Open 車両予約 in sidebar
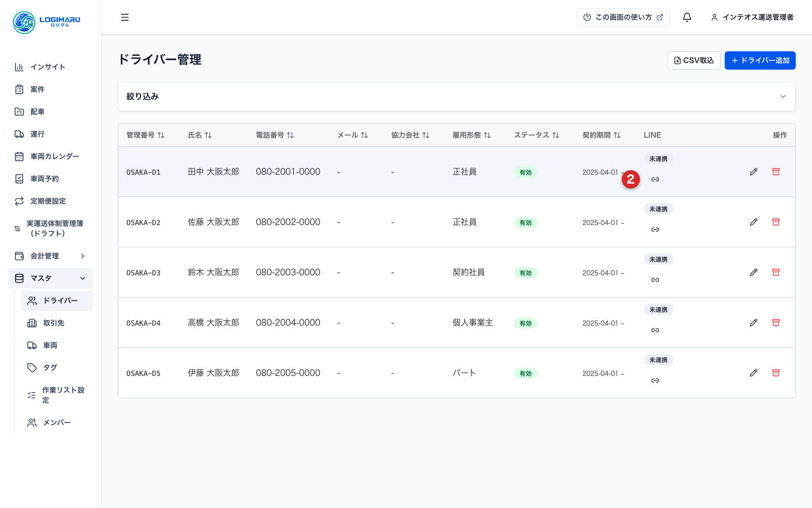This screenshot has height=508, width=812. [50, 179]
